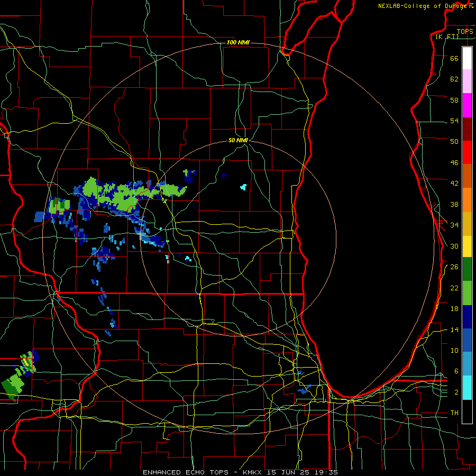The height and width of the screenshot is (476, 476).
Task: Click the "TOPS" legend heading
Action: (x=465, y=31)
